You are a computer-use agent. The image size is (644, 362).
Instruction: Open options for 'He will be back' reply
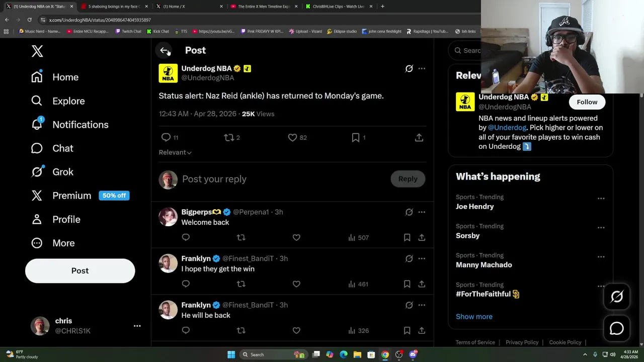pyautogui.click(x=422, y=305)
